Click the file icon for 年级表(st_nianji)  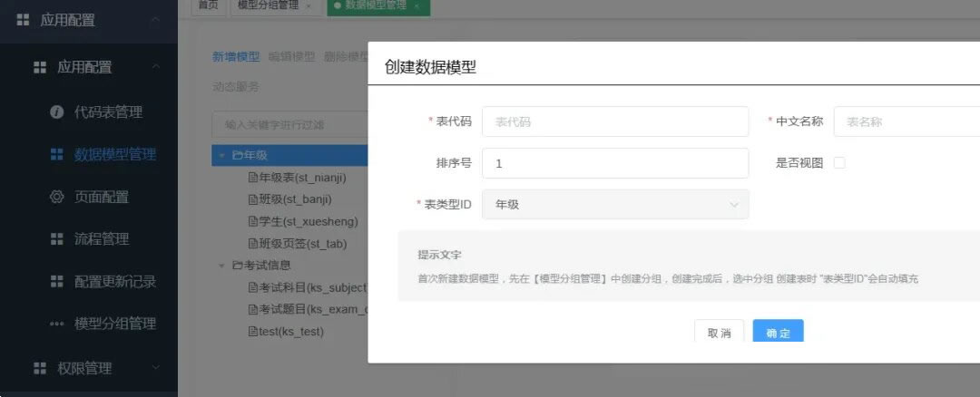coord(253,178)
